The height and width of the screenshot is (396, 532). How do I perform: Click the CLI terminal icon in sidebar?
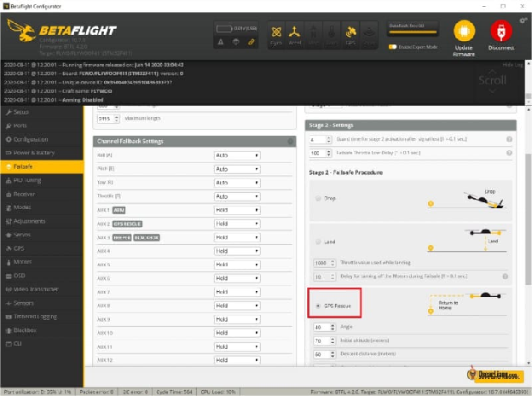(9, 344)
